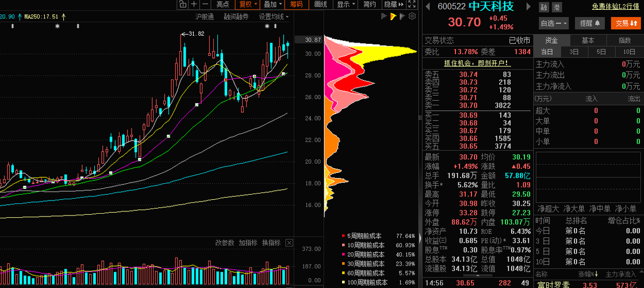The width and height of the screenshot is (644, 288).
Task: Click the fullscreen expand icon
Action: [x=412, y=4]
